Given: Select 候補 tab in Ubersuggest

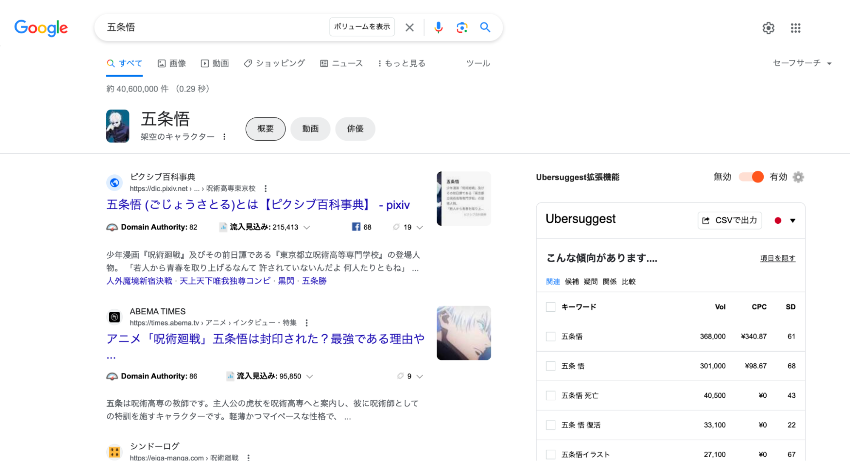Looking at the screenshot, I should coord(572,281).
